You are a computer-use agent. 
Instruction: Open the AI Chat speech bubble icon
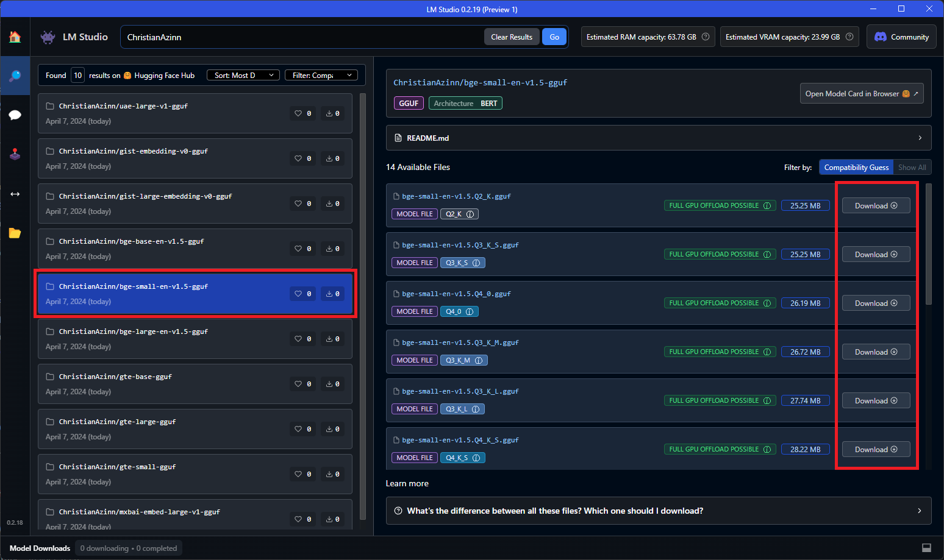[15, 115]
